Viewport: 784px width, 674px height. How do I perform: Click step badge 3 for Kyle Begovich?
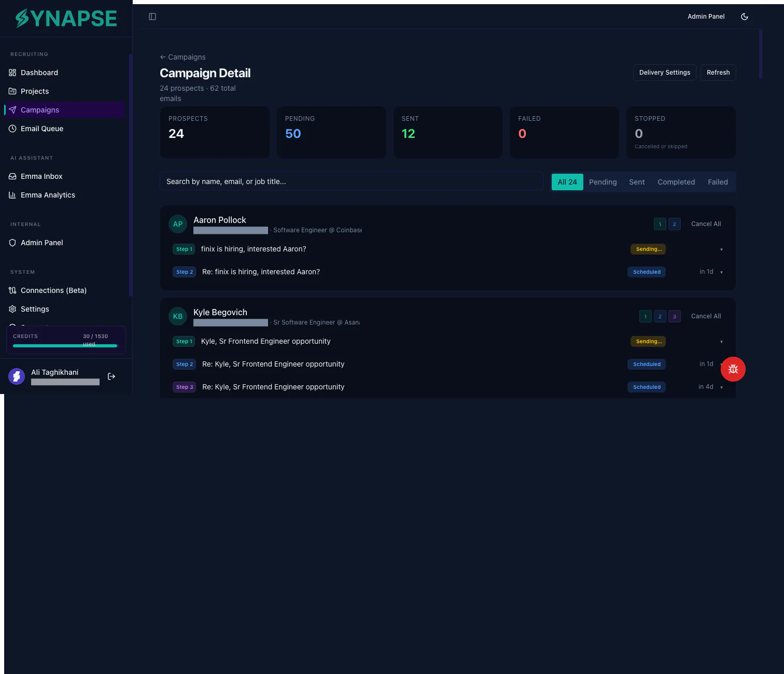[675, 316]
